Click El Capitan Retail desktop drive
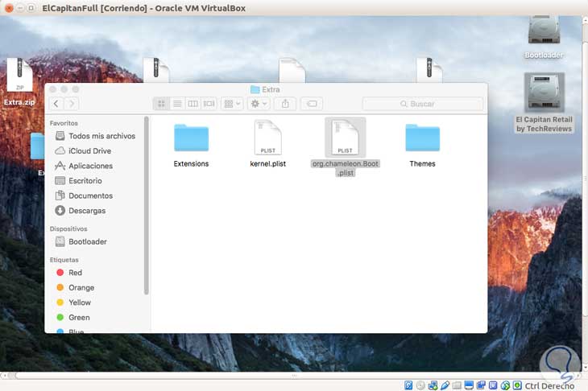588x391 pixels. [545, 103]
